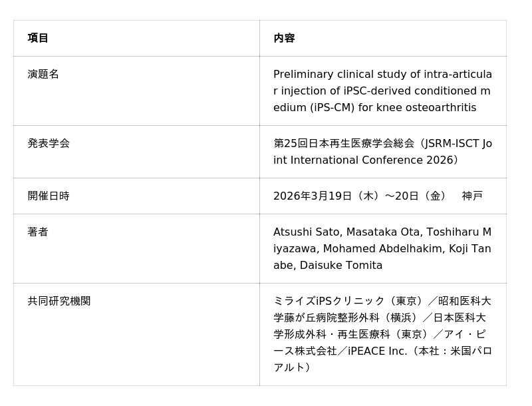This screenshot has width=532, height=406.
Task: Click the location text 神戸
Action: (472, 196)
